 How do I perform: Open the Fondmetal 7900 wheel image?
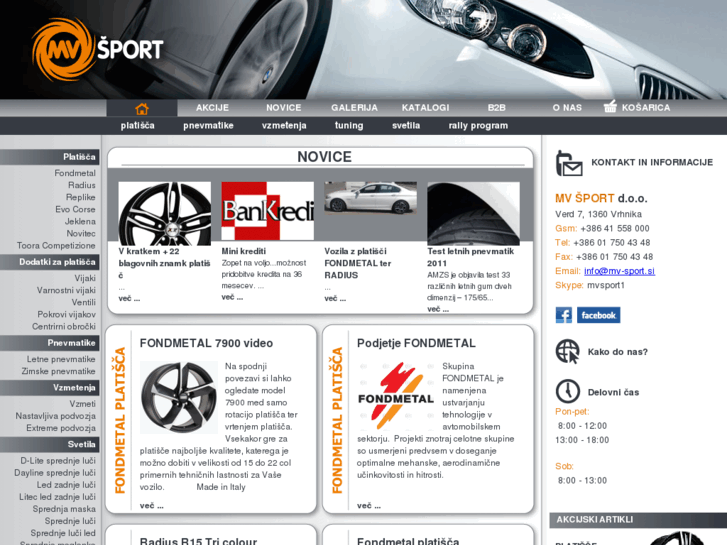point(179,398)
